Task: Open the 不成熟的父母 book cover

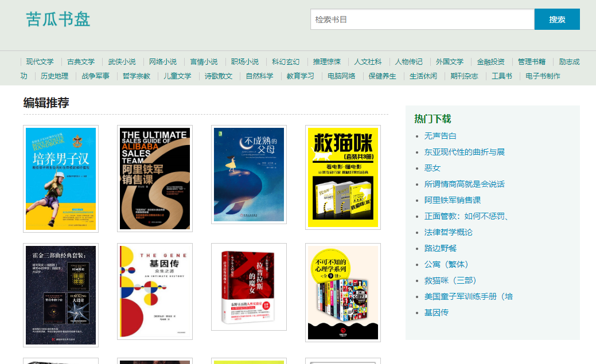Action: pyautogui.click(x=249, y=175)
